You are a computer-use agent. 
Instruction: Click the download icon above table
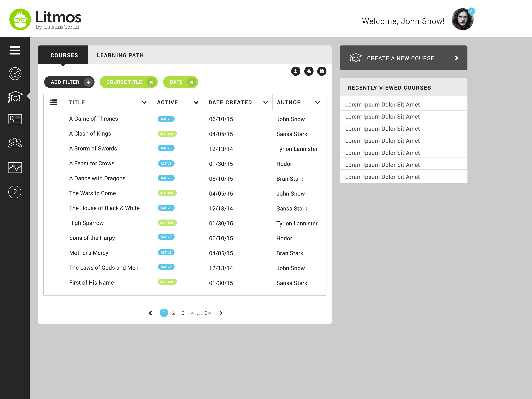[296, 71]
